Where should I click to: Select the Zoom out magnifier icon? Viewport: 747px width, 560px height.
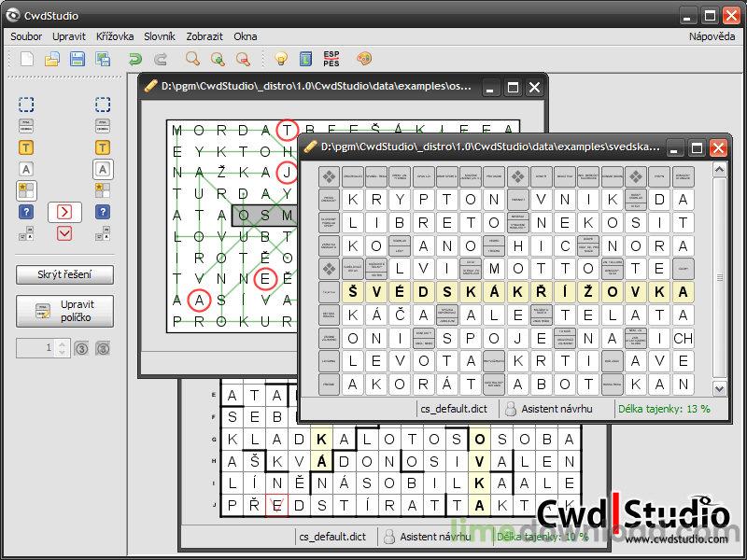(x=242, y=58)
